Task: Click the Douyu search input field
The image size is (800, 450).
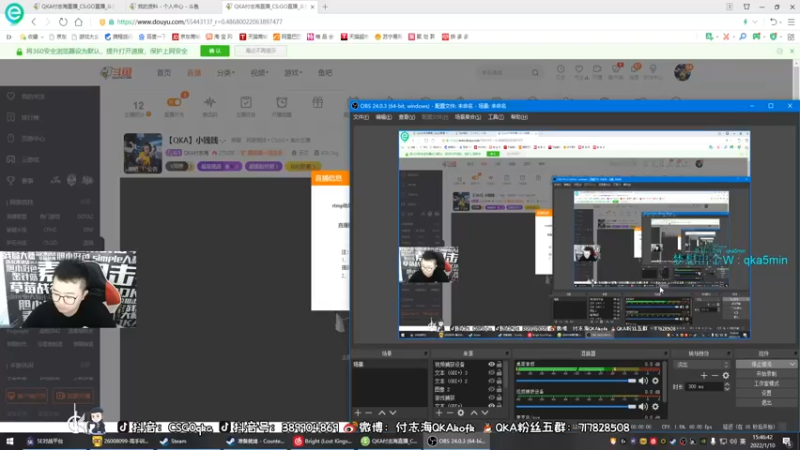Action: (503, 73)
